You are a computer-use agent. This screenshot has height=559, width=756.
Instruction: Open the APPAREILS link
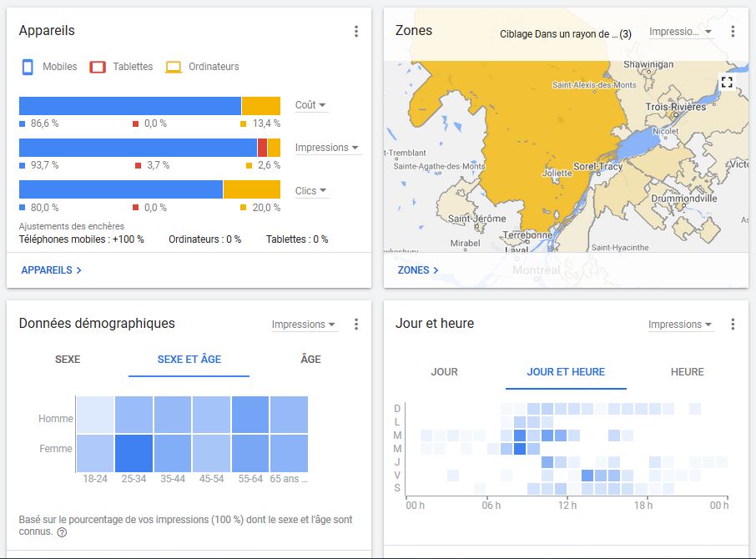(51, 270)
